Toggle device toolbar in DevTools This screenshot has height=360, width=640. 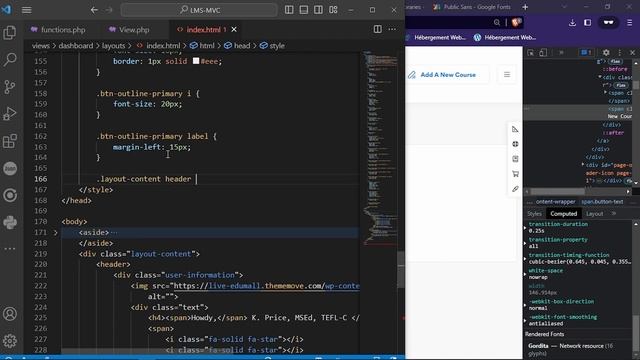coord(543,53)
